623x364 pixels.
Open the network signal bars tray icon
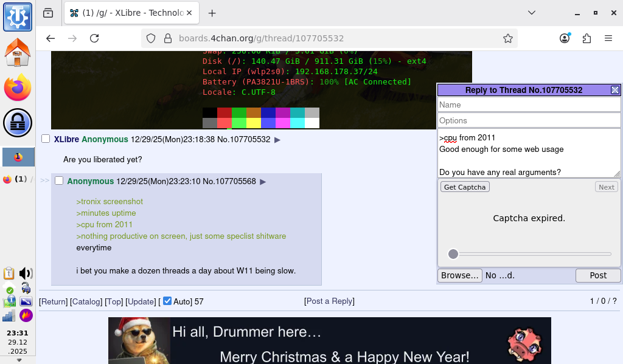(9, 315)
